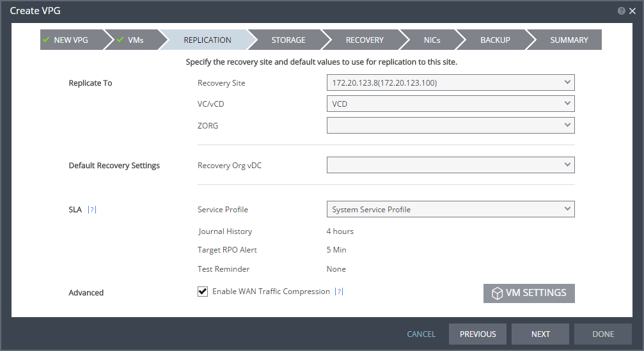
Task: Open the BACKUP wizard step
Action: click(496, 40)
